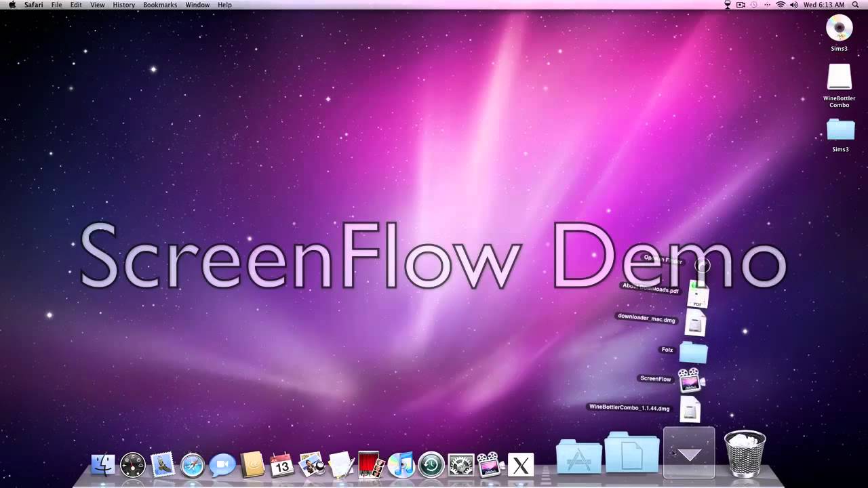
Task: Open the View menu
Action: point(98,5)
